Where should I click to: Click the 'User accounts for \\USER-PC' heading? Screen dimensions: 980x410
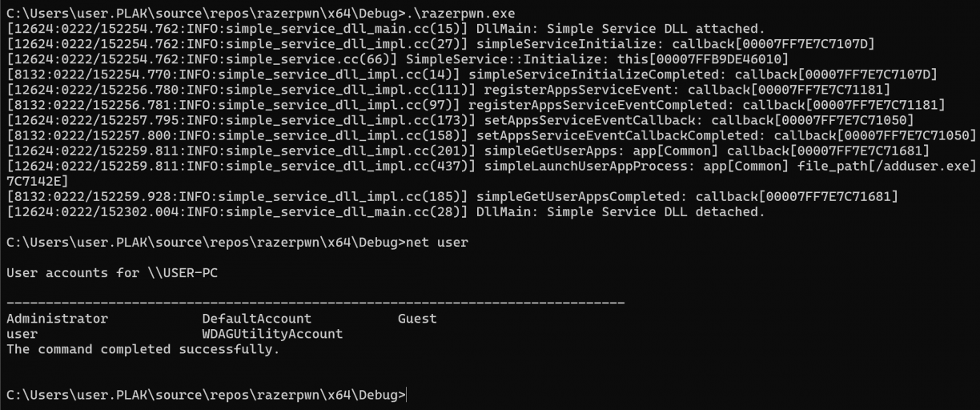tap(112, 273)
